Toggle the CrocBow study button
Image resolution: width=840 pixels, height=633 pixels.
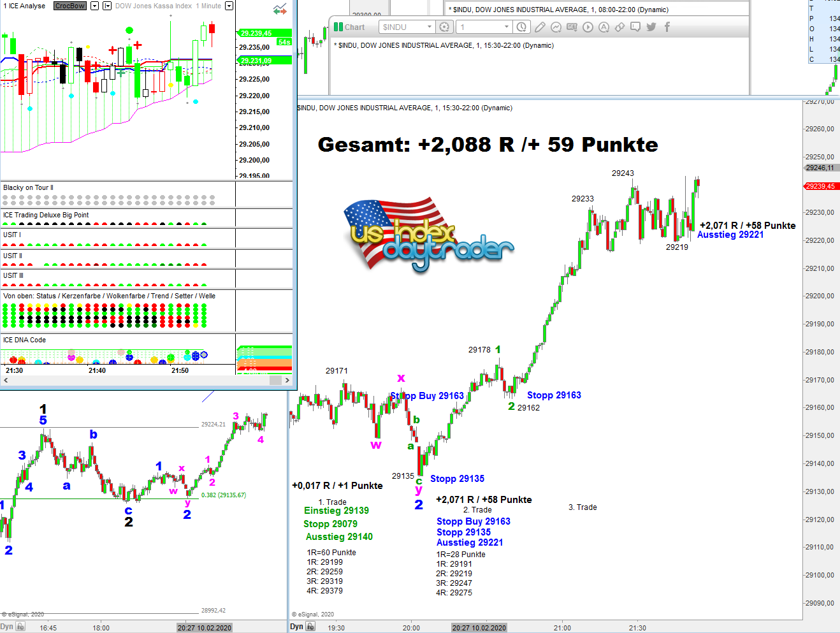[x=69, y=6]
